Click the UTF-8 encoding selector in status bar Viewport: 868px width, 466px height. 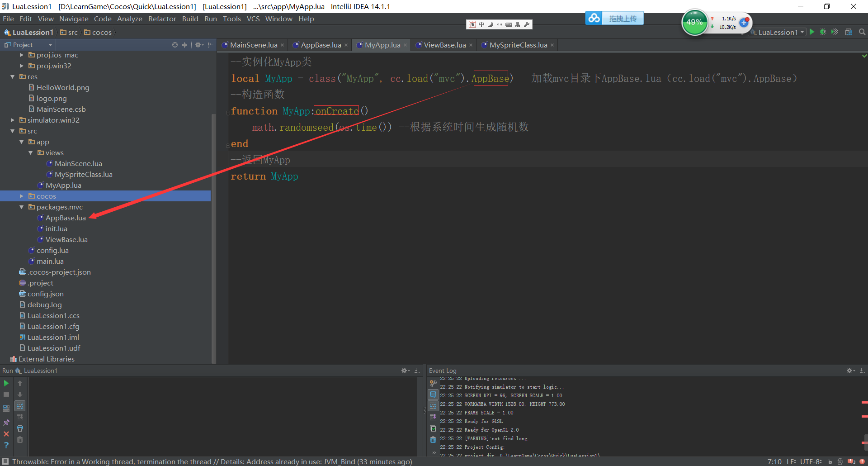pyautogui.click(x=811, y=461)
